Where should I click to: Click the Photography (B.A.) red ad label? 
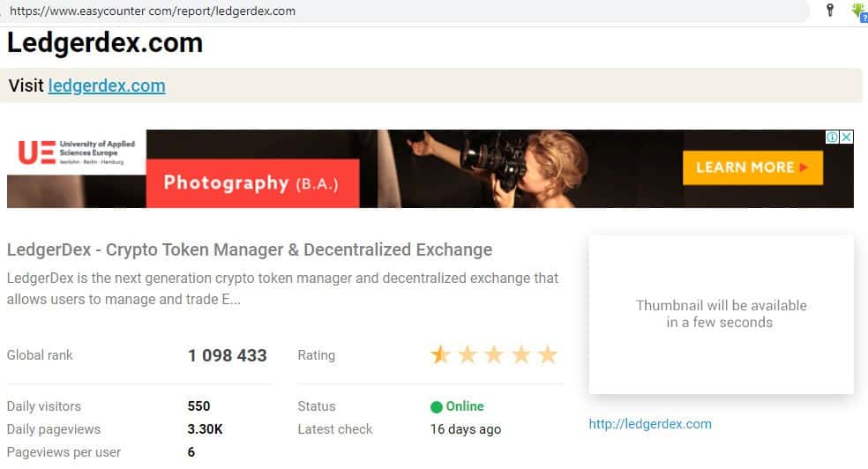coord(251,183)
